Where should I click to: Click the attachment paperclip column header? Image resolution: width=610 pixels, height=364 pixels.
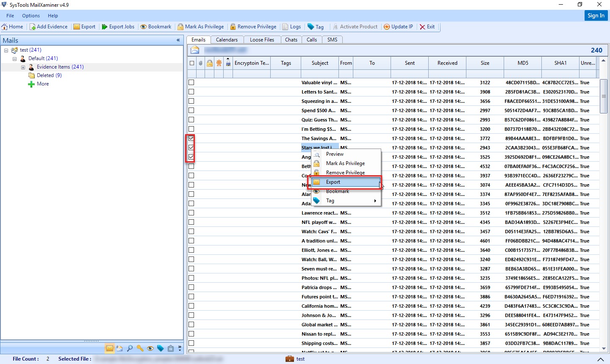[x=200, y=63]
